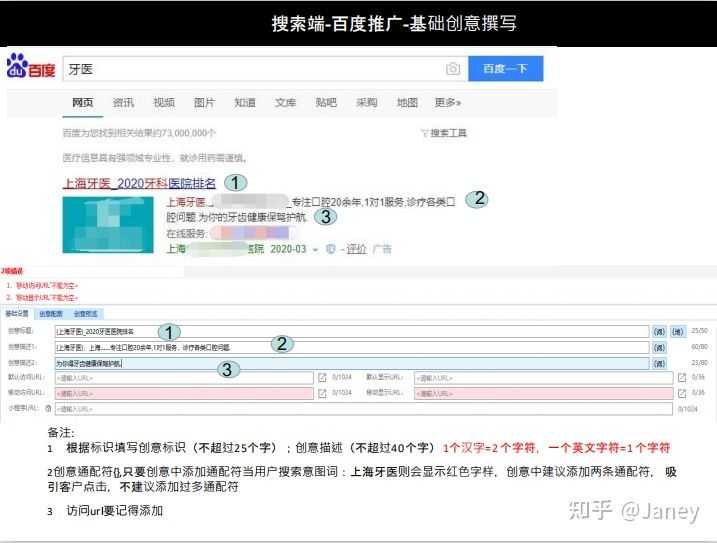Click open-link icon beside 默认访问URL field
Viewport: 717px width, 543px height.
pyautogui.click(x=322, y=377)
